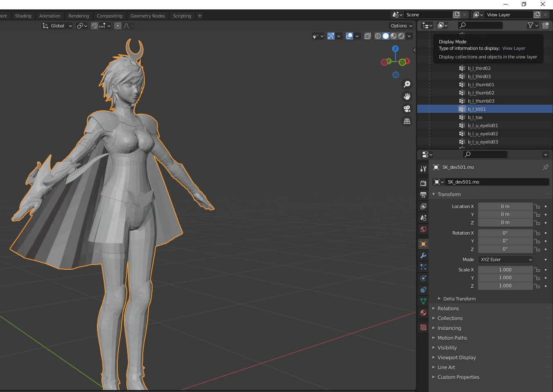This screenshot has width=553, height=392.
Task: Open the viewport Options dropdown
Action: click(401, 26)
